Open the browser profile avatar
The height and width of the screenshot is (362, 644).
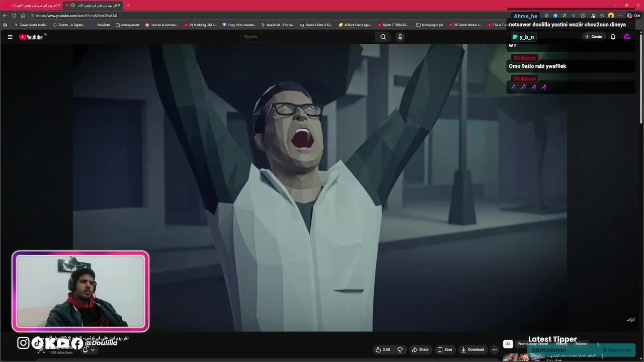tap(611, 16)
